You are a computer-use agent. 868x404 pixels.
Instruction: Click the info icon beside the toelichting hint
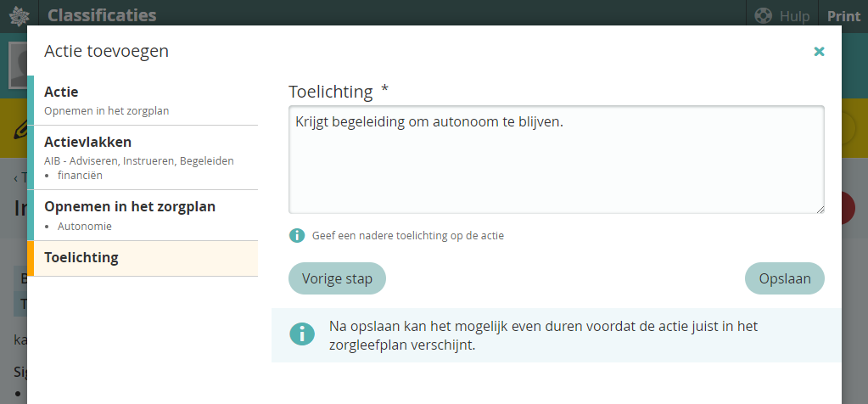point(297,235)
